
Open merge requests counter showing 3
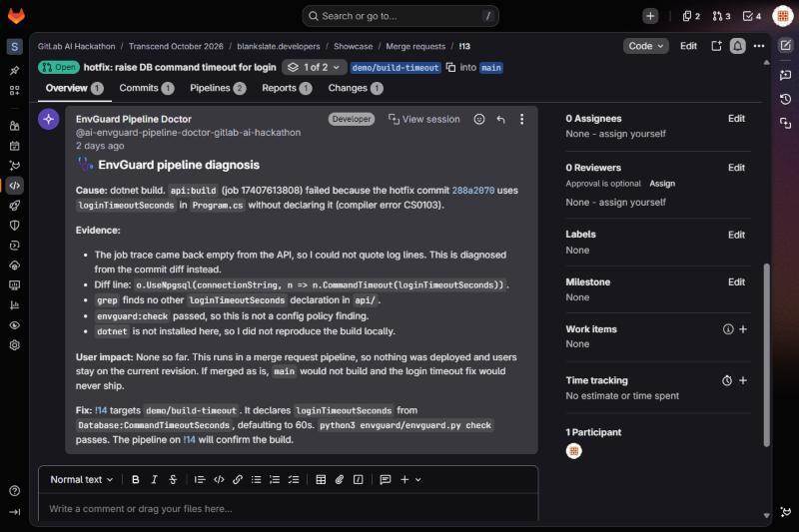click(x=721, y=16)
